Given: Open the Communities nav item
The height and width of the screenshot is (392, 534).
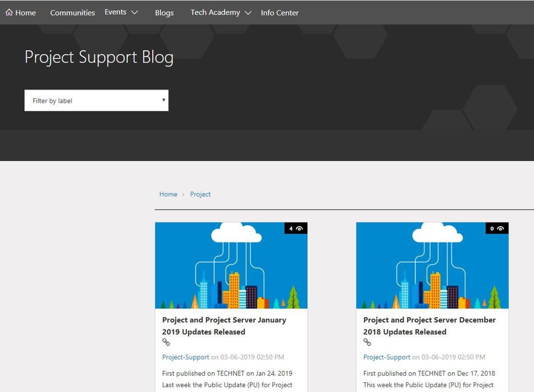Looking at the screenshot, I should click(73, 13).
